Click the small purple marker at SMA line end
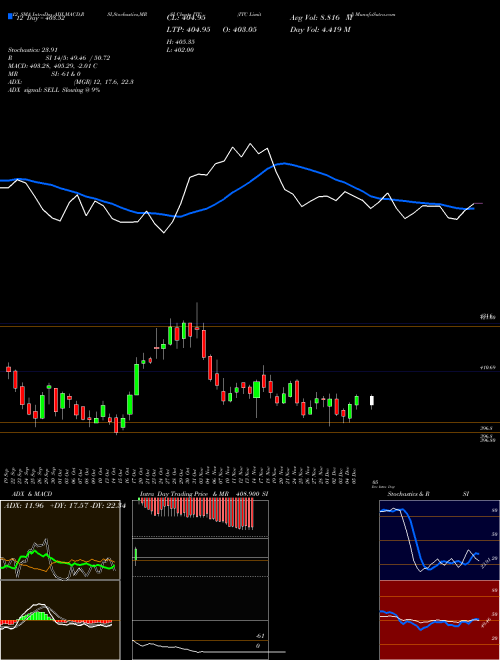Screen dimensions: 500x660 tap(479, 203)
